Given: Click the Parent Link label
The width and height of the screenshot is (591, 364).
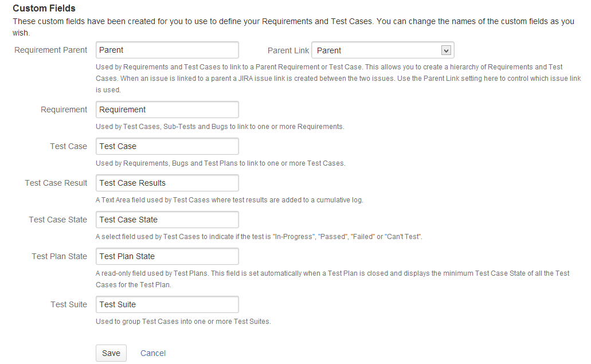Looking at the screenshot, I should [x=288, y=50].
